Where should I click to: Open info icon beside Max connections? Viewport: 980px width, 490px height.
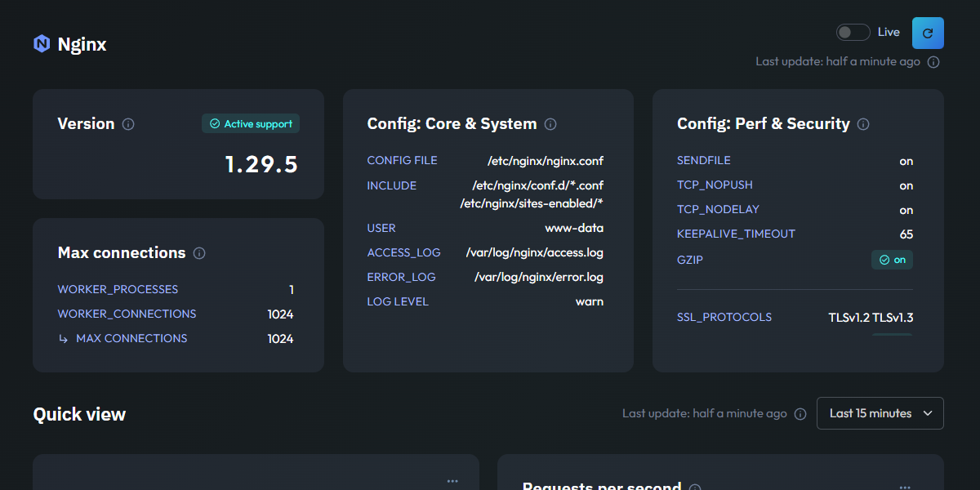pyautogui.click(x=199, y=253)
